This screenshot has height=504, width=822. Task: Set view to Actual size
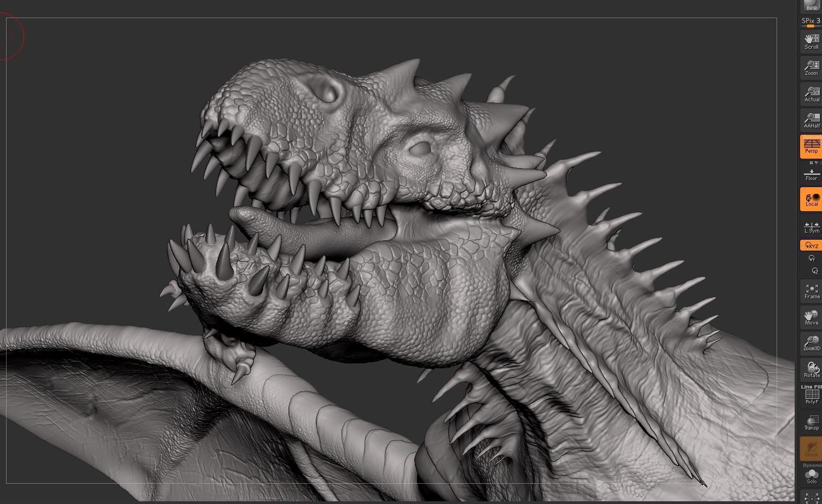tap(811, 94)
